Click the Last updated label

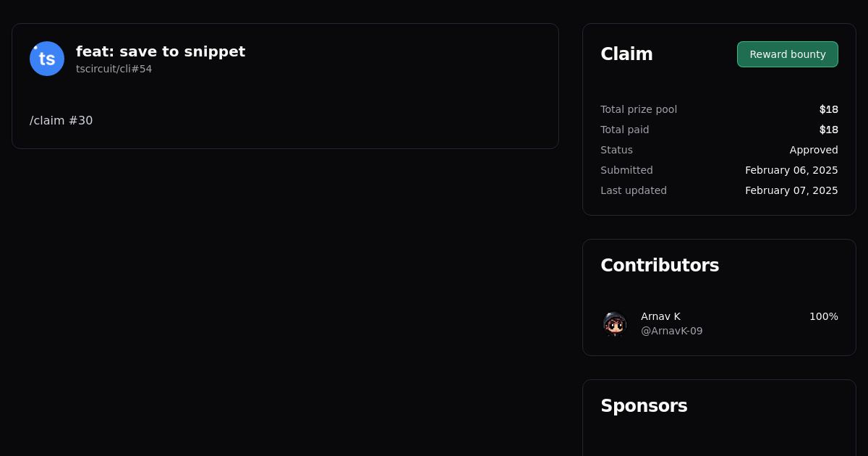(634, 190)
